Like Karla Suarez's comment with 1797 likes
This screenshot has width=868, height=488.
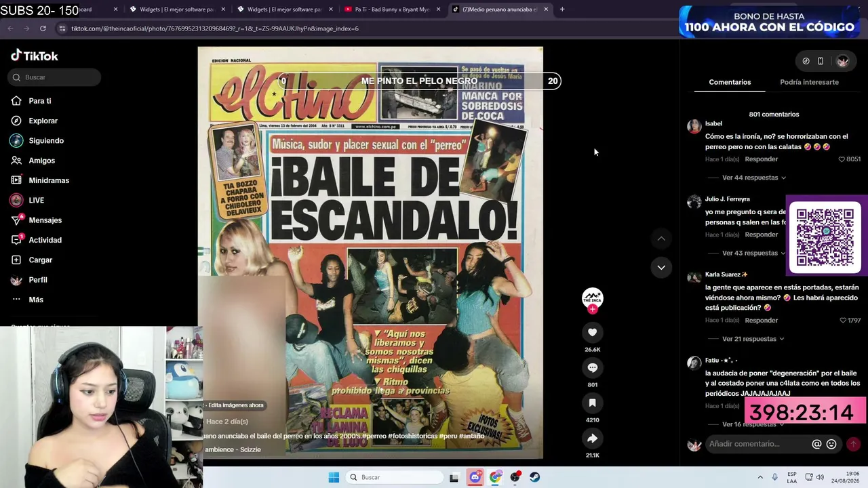tap(843, 321)
